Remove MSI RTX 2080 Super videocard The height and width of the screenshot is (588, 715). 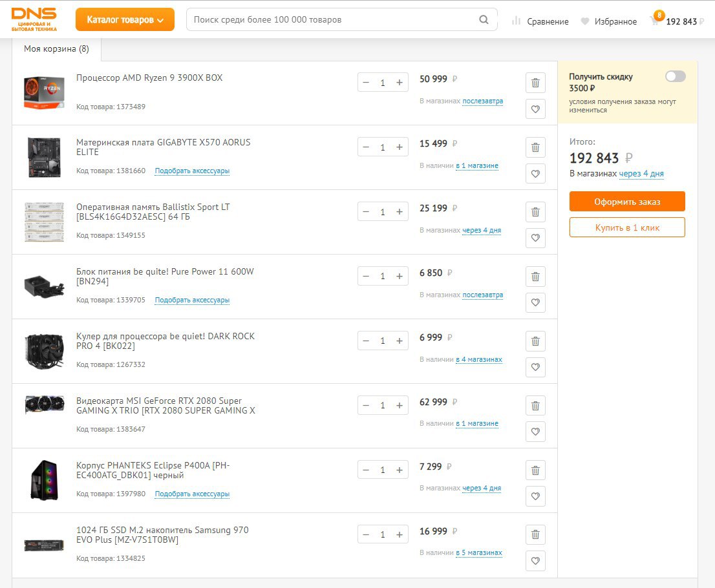tap(535, 406)
